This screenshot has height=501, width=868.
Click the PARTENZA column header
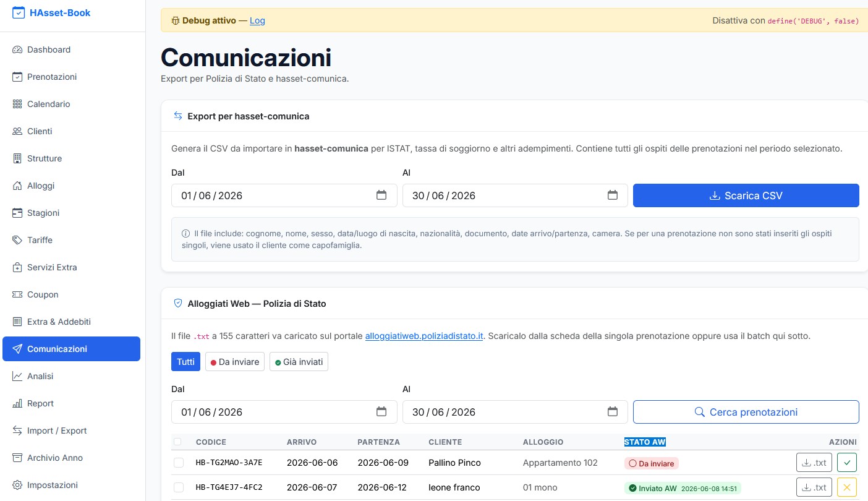378,442
